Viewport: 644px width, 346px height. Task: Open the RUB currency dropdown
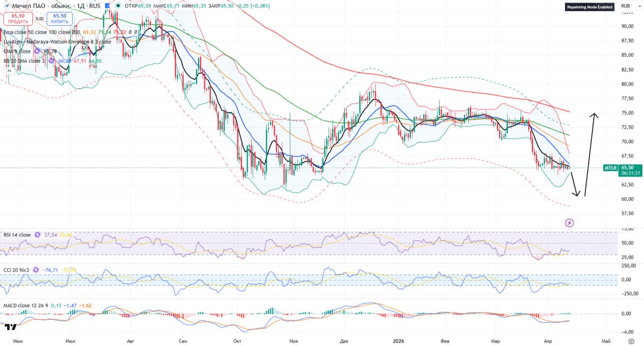click(x=626, y=6)
